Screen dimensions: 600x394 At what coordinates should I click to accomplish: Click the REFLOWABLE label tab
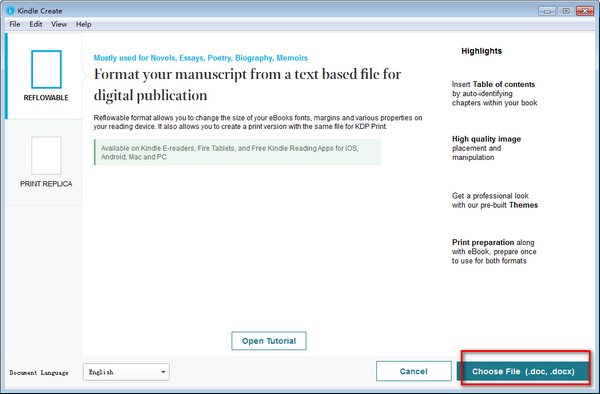point(46,98)
